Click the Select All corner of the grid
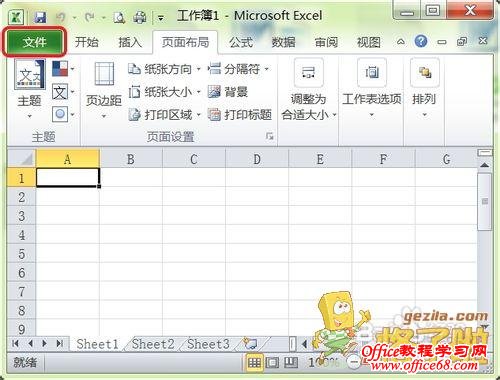500x380 pixels. [21, 158]
